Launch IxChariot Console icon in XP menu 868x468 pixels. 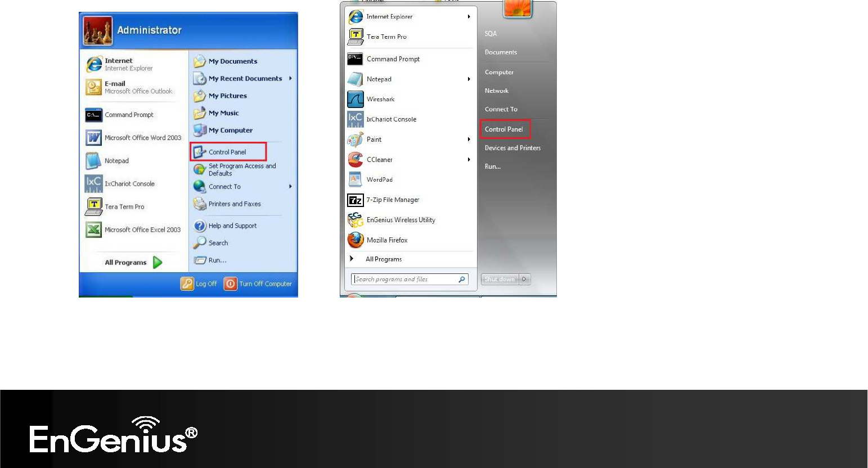coord(93,184)
